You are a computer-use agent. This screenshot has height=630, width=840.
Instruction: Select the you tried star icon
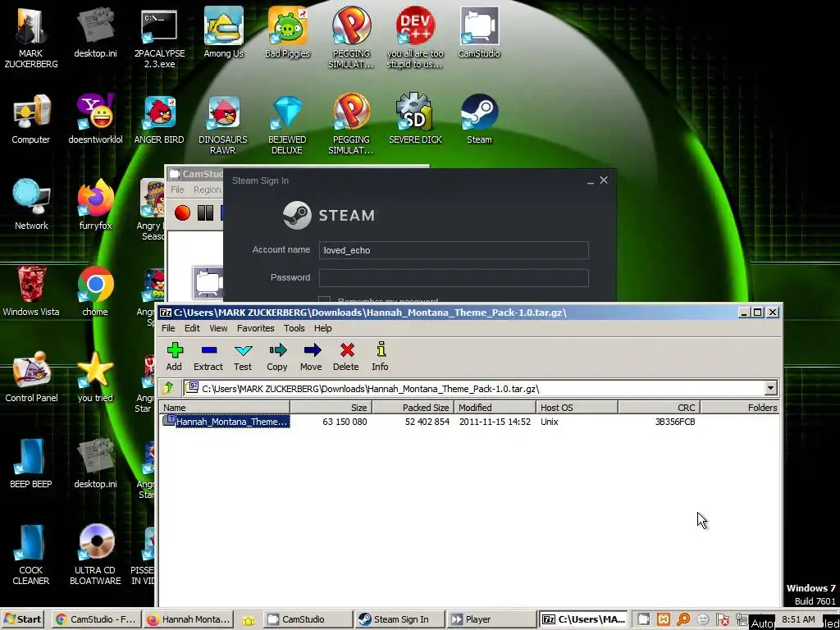[x=95, y=377]
